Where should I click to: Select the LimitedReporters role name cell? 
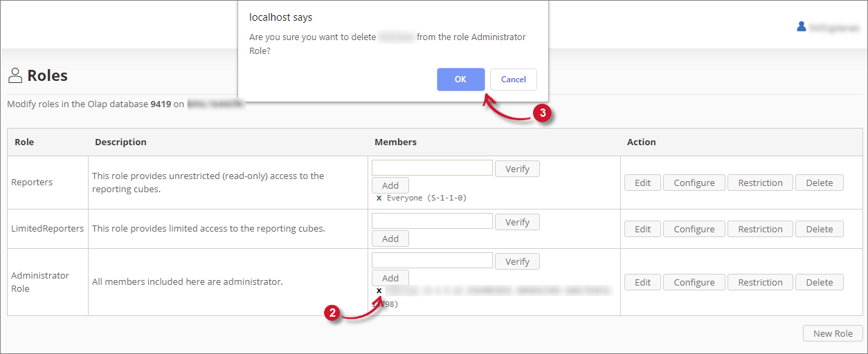48,229
